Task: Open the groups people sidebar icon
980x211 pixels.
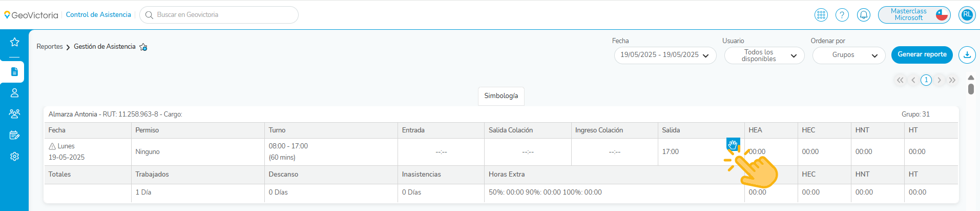Action: (x=14, y=114)
